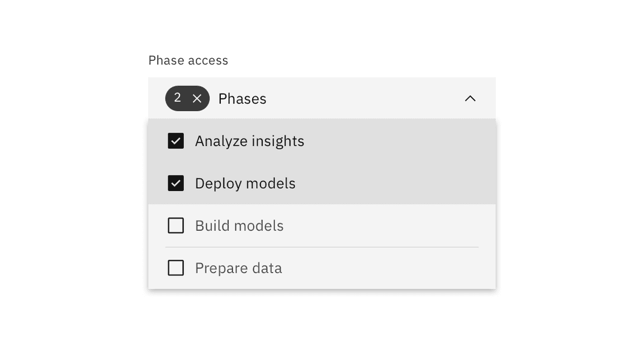Click blank space in Build models row
Viewport: 644px width, 362px height.
tap(391, 226)
